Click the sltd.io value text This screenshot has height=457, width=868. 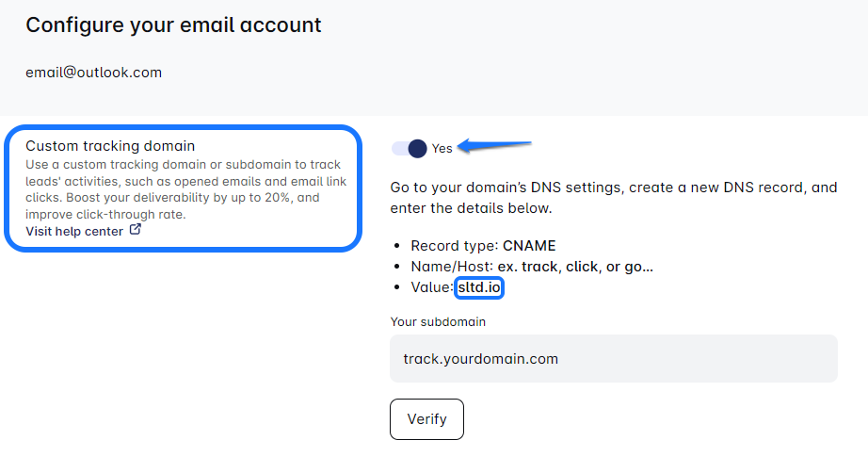click(480, 287)
